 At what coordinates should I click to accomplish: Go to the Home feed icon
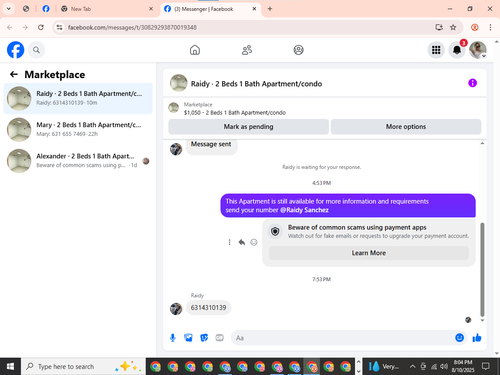point(195,50)
